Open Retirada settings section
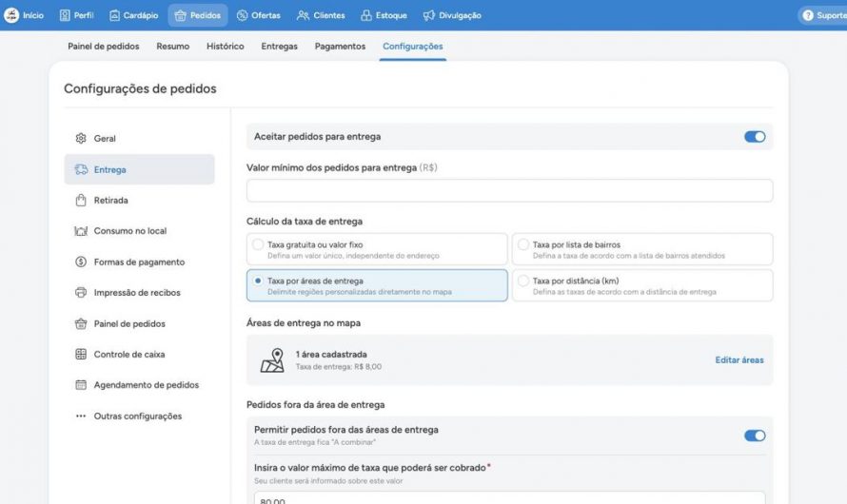 [x=139, y=201]
